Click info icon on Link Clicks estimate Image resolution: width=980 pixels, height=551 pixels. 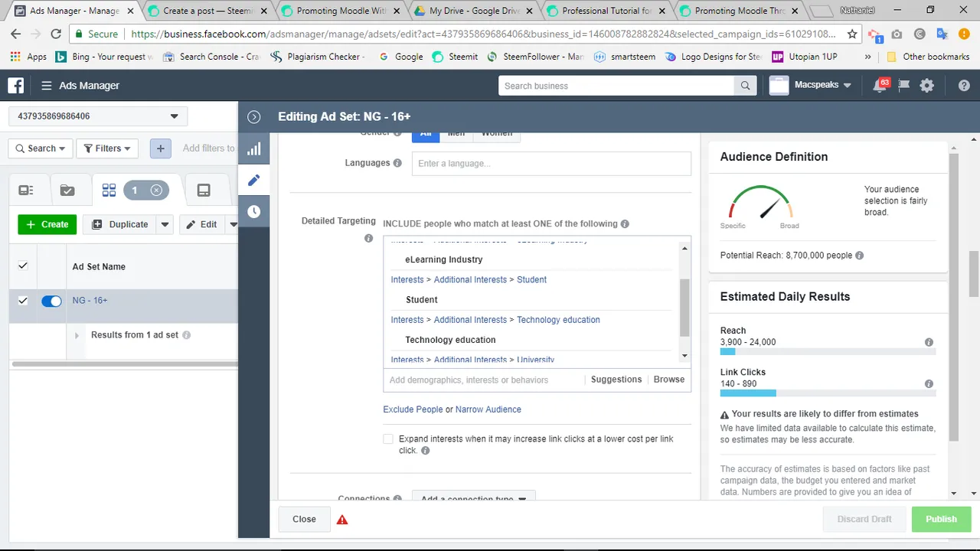click(929, 383)
